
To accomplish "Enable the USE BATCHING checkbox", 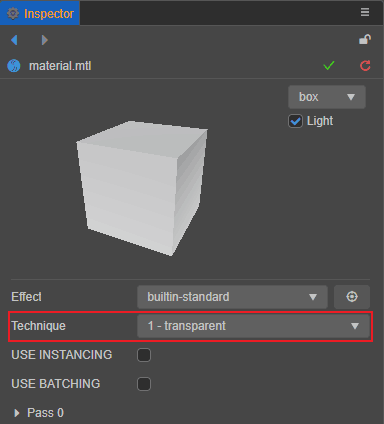I will 144,384.
